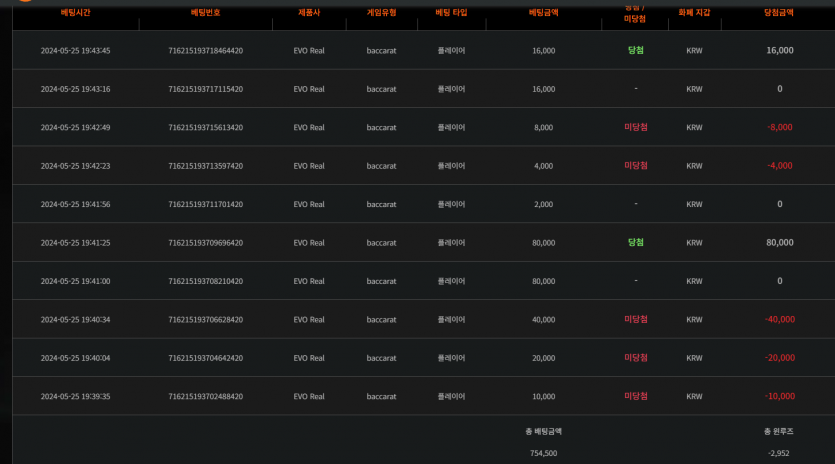
Task: Click the red 미당첨 status in 19:40:04 row
Action: (635, 357)
